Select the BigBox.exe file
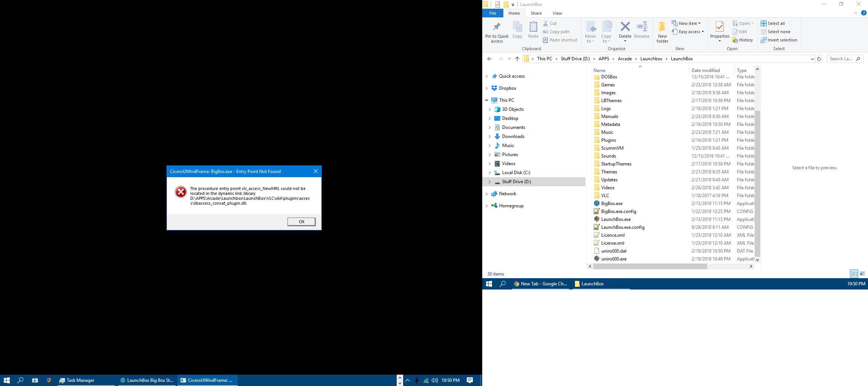 (x=611, y=204)
